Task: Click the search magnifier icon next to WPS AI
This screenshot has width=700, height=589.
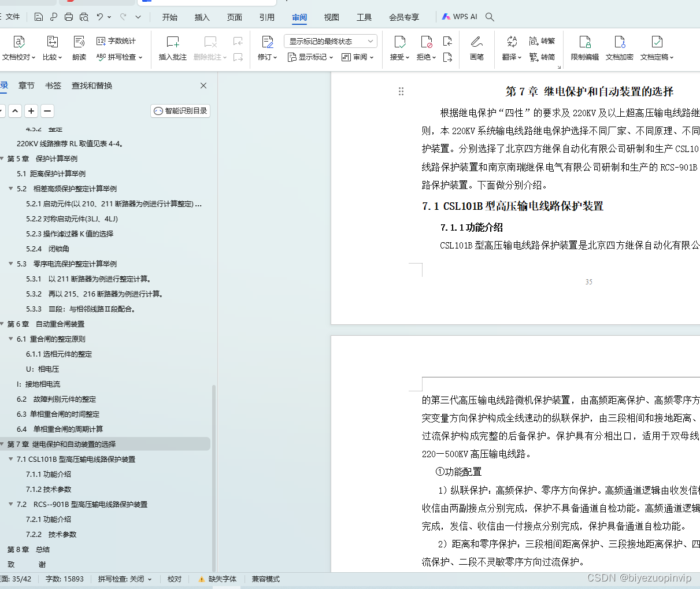Action: 490,17
